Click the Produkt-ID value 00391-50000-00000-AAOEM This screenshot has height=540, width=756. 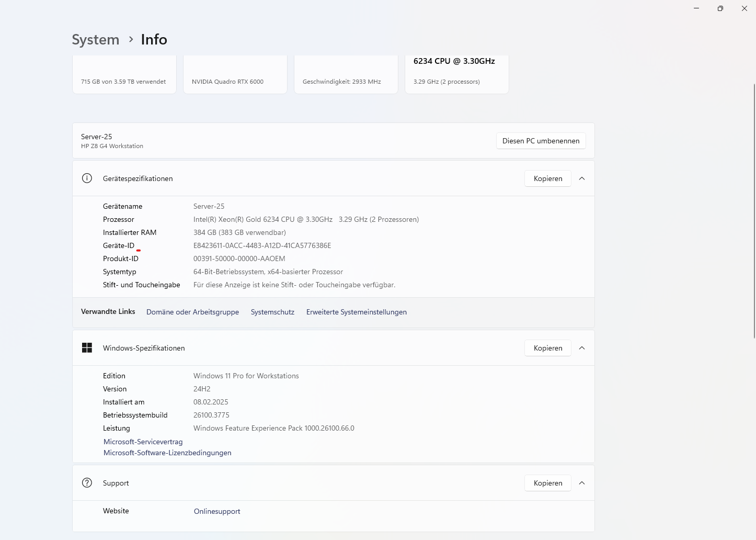239,258
